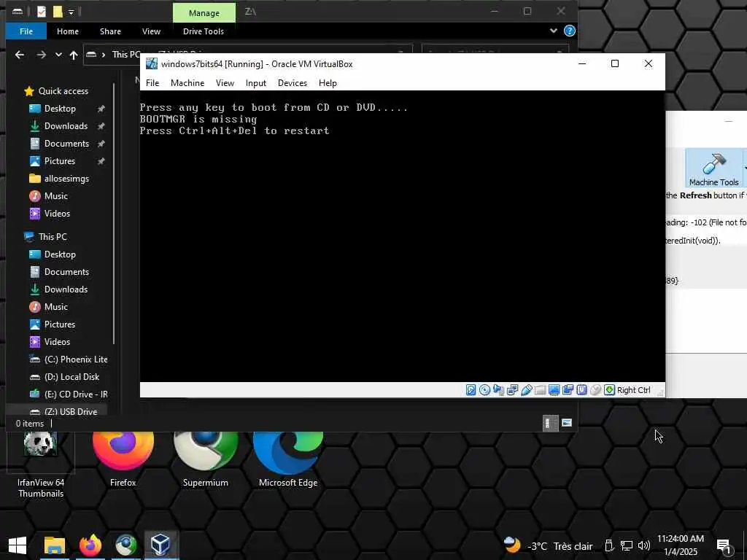The width and height of the screenshot is (747, 560).
Task: Open recent locations dropdown in Explorer
Action: pyautogui.click(x=58, y=55)
